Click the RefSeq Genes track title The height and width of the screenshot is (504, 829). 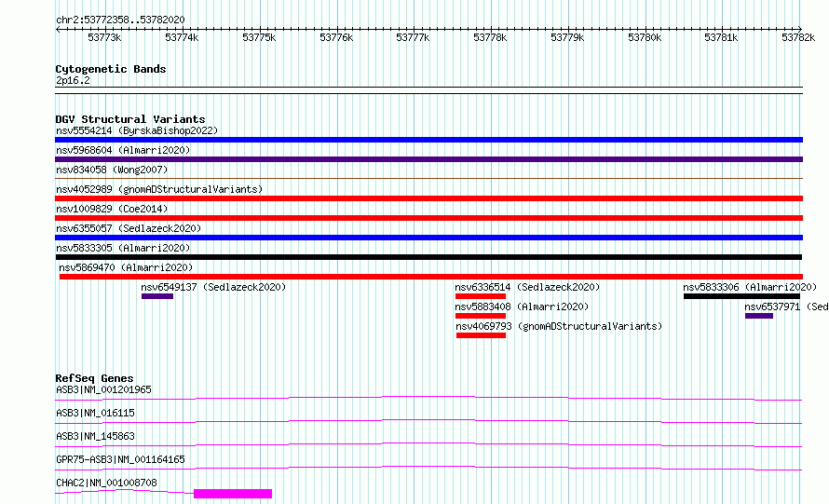pos(94,378)
